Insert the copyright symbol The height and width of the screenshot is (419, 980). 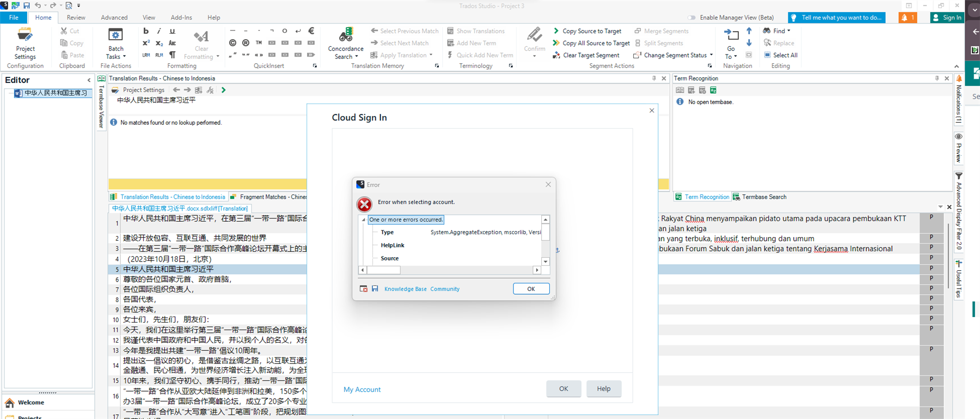pos(232,43)
